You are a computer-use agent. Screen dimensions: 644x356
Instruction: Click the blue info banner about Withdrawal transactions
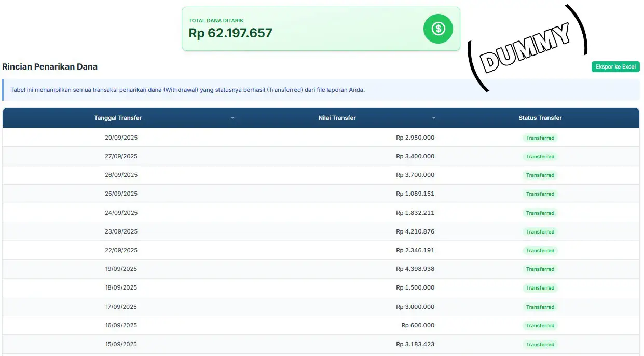pos(321,89)
